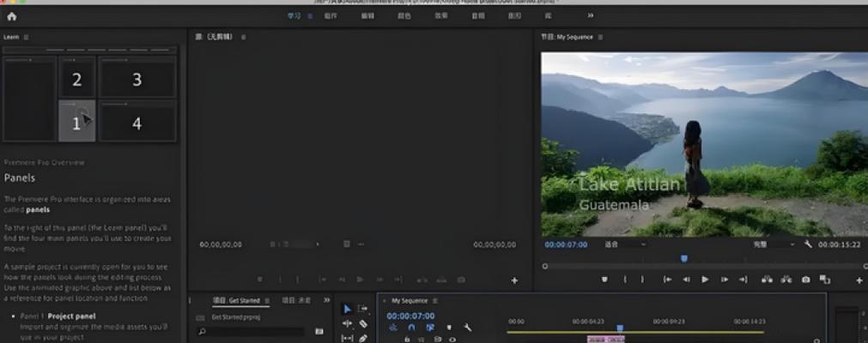Step back one frame in Program monitor
This screenshot has height=343, width=868.
(687, 280)
